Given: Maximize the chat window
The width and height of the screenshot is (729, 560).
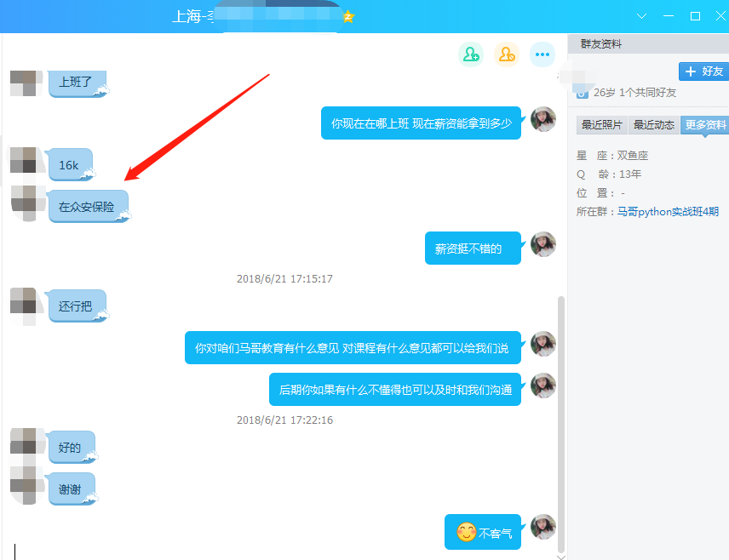Looking at the screenshot, I should point(695,16).
